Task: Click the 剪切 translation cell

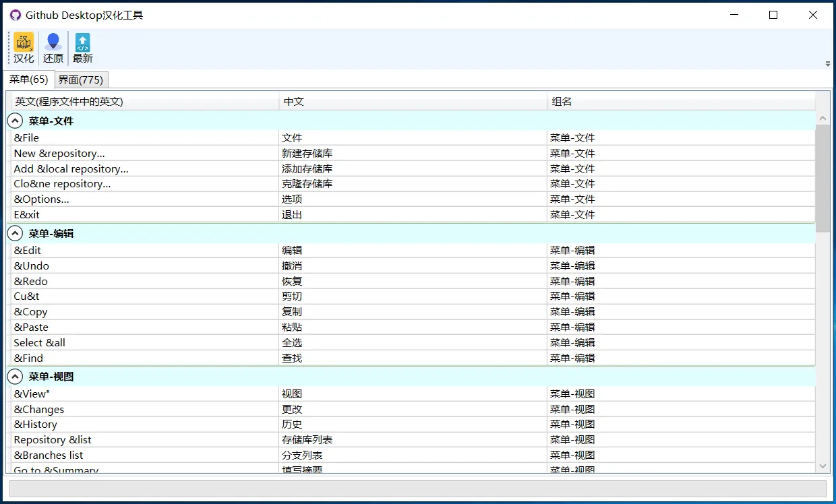Action: [413, 296]
